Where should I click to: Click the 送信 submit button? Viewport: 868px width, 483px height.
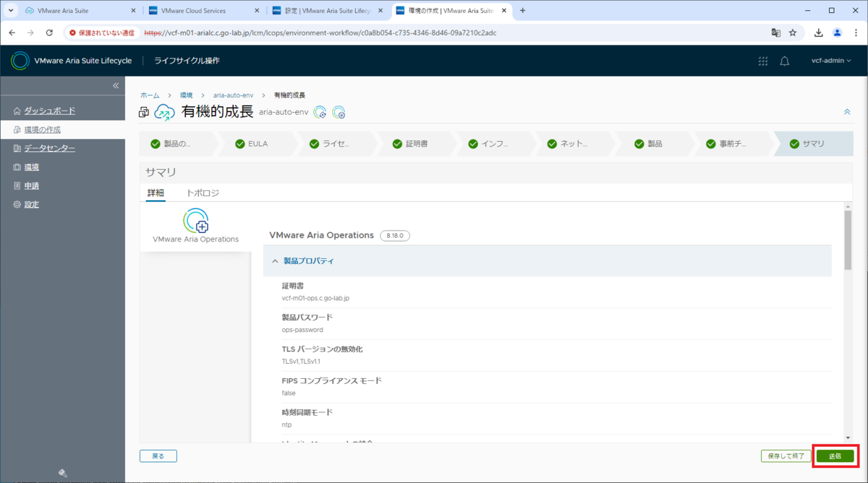coord(835,456)
